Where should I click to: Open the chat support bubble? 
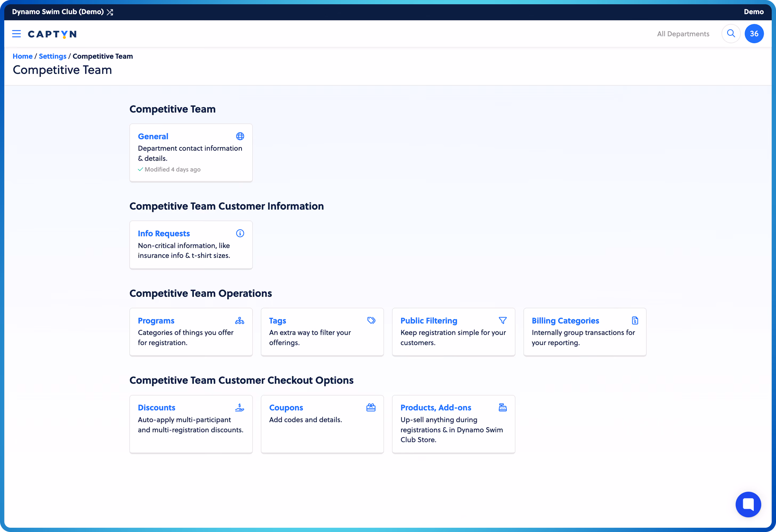coord(748,504)
